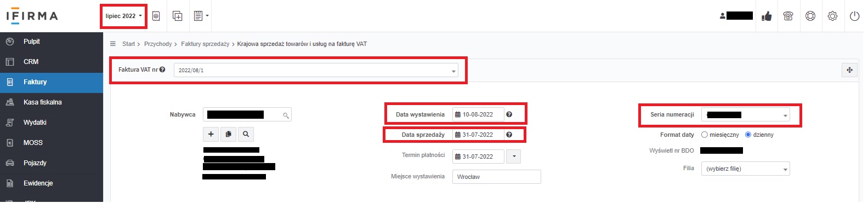The width and height of the screenshot is (868, 203).
Task: Open the lifebuoy help icon
Action: 810,16
